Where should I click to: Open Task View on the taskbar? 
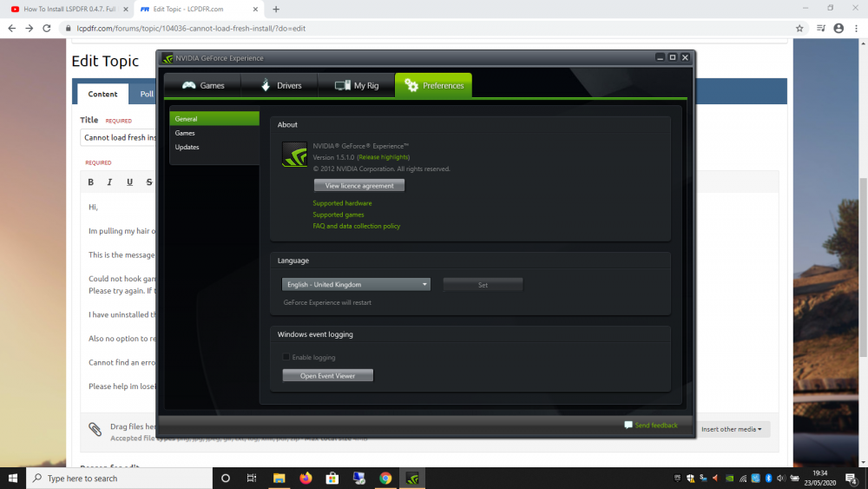[252, 478]
